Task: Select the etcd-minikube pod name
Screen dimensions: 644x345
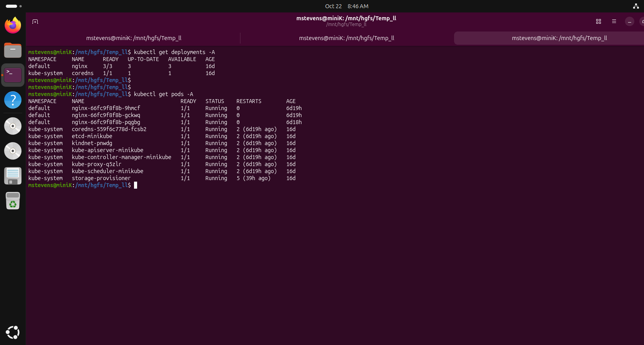Action: pos(92,136)
